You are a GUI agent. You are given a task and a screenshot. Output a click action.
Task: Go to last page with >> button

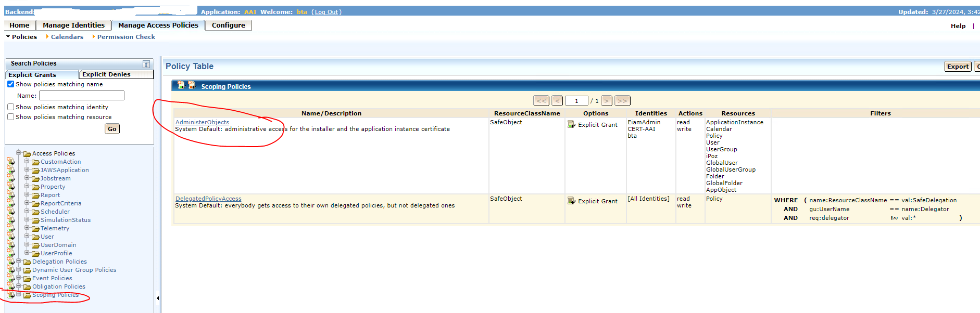[x=622, y=101]
